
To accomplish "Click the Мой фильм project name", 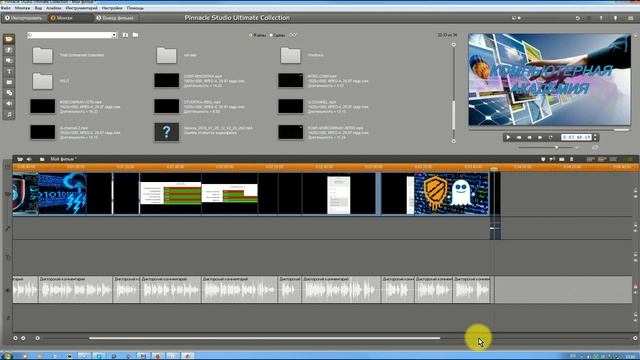I will point(63,159).
